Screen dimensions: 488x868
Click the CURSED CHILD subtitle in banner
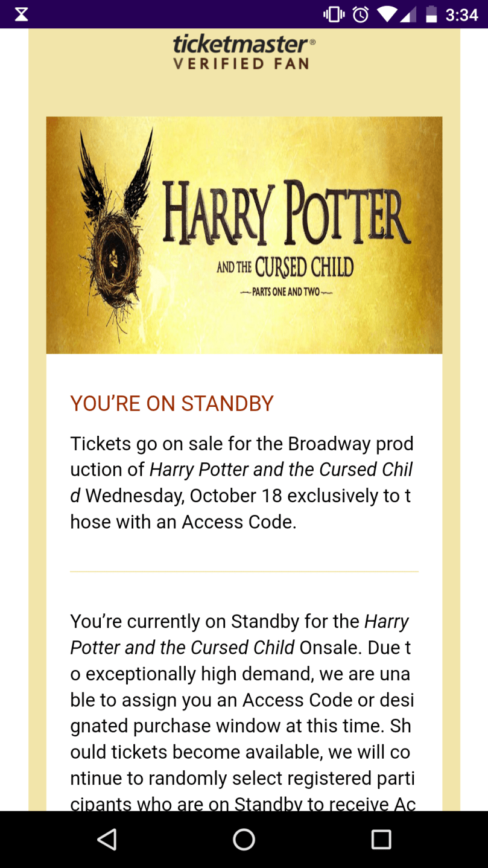pyautogui.click(x=303, y=267)
